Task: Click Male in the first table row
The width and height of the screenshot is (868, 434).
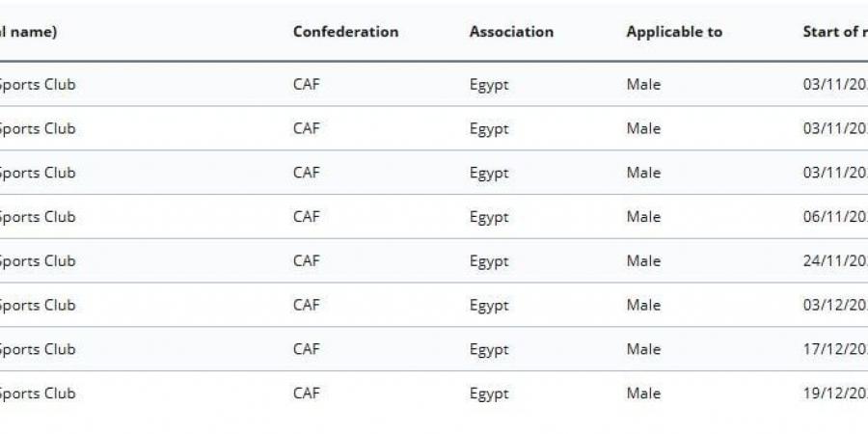Action: 643,85
